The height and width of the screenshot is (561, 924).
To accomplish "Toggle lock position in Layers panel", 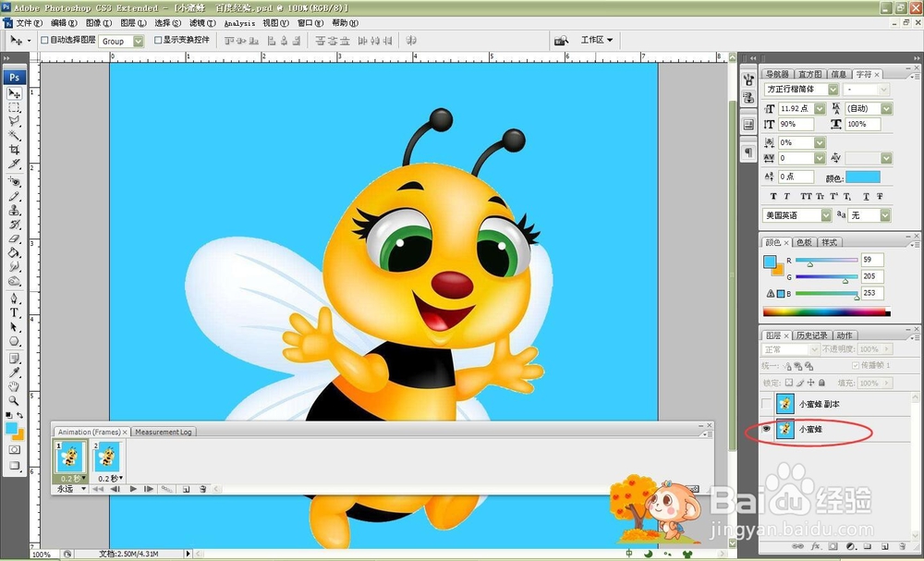I will pos(811,383).
